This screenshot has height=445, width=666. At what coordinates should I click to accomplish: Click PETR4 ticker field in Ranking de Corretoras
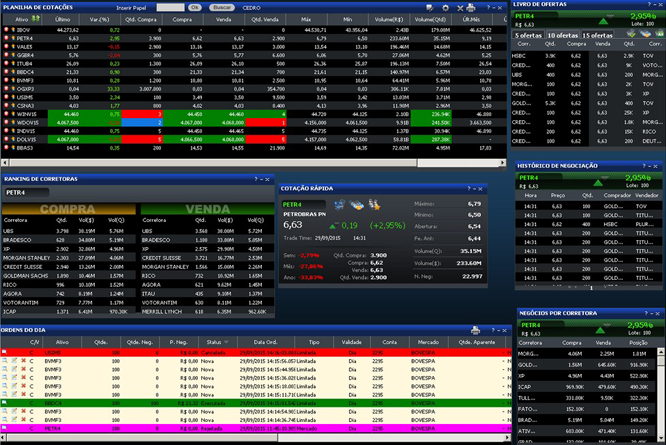tap(30, 191)
